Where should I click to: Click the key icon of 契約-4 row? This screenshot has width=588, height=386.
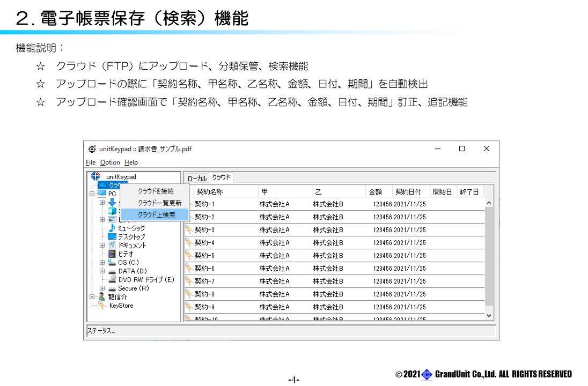point(189,242)
